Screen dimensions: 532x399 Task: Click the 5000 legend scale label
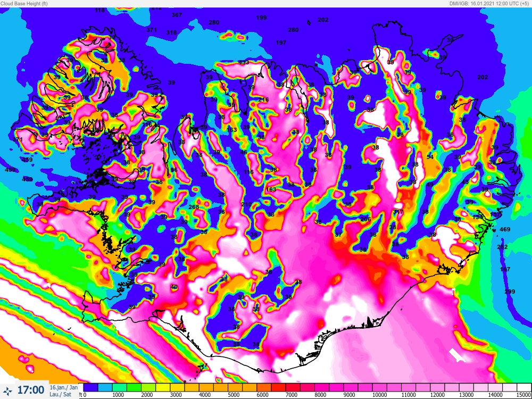[234, 395]
